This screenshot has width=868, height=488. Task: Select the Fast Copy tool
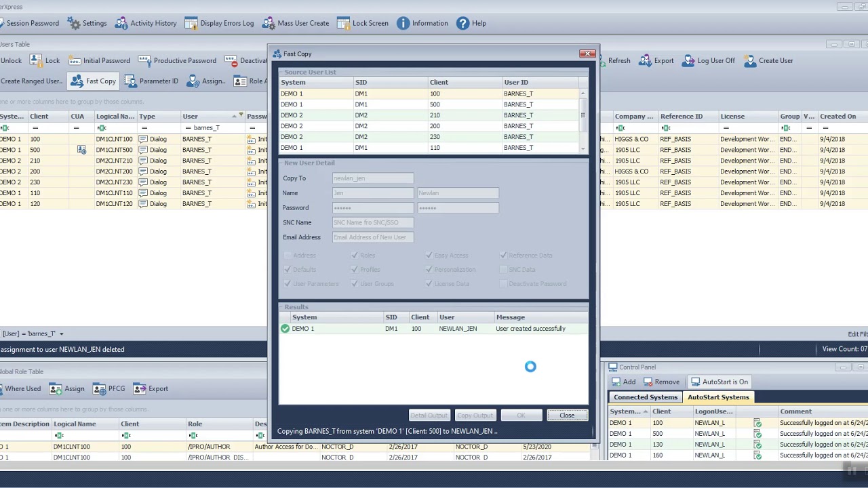[x=94, y=81]
